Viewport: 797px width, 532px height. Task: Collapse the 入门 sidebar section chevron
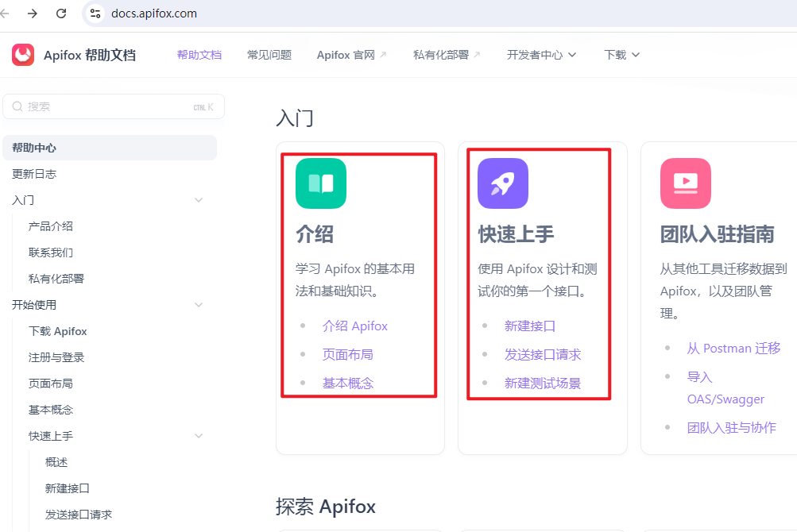(x=199, y=200)
